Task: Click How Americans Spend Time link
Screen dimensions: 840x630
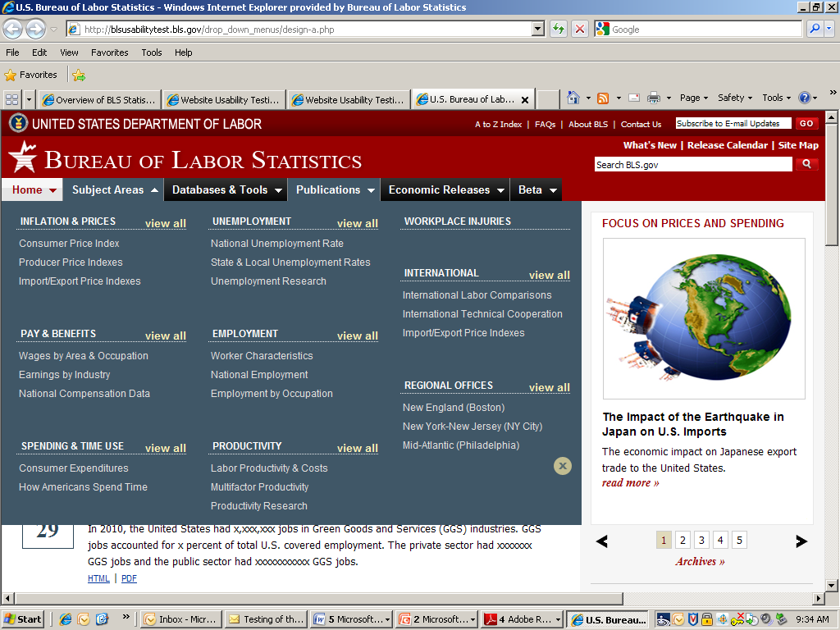Action: click(83, 487)
